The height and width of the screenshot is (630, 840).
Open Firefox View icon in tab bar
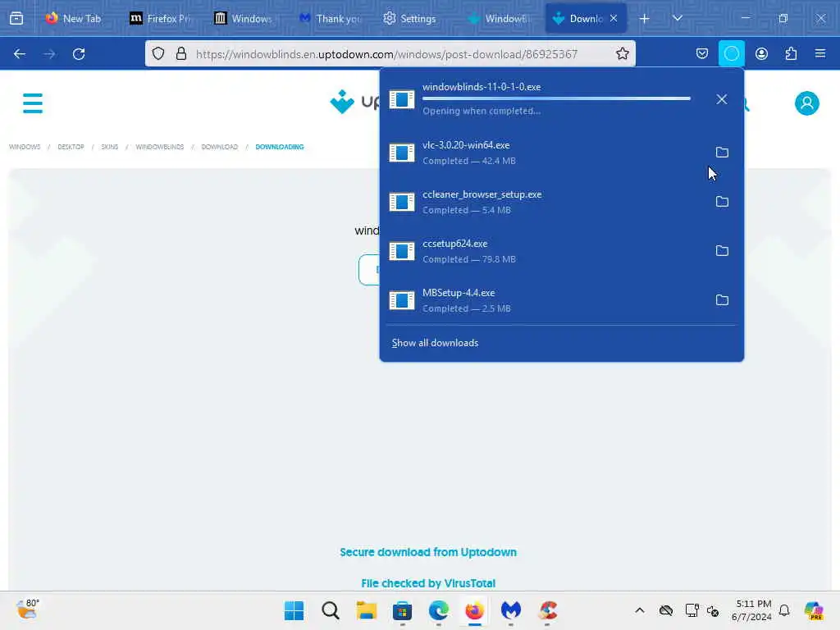click(16, 18)
